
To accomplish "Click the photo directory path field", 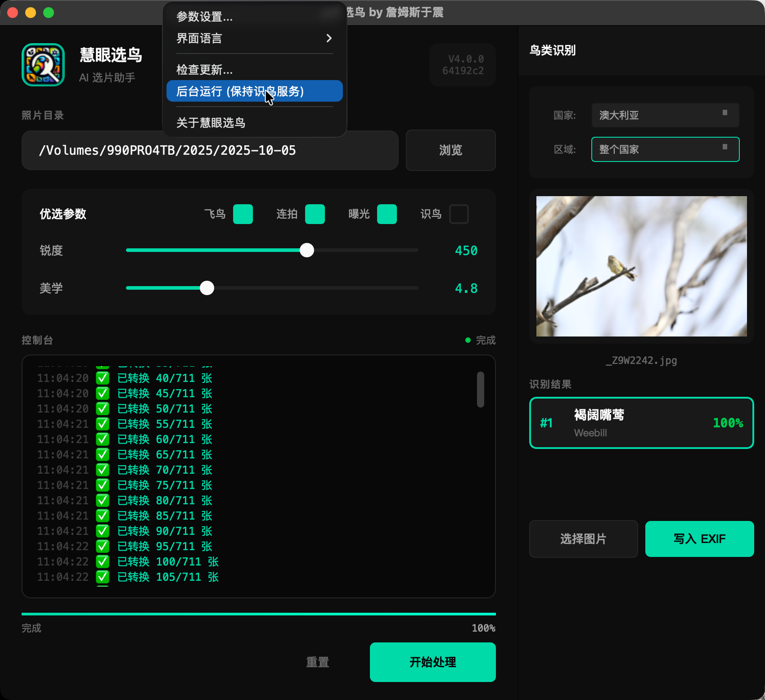I will click(x=210, y=150).
